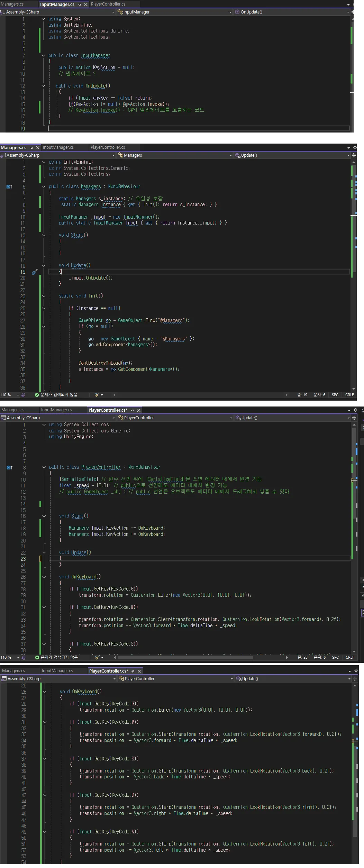The image size is (364, 868).
Task: Run code cleanup broom icon in the status bar showing '줄: 23'
Action: (x=98, y=657)
